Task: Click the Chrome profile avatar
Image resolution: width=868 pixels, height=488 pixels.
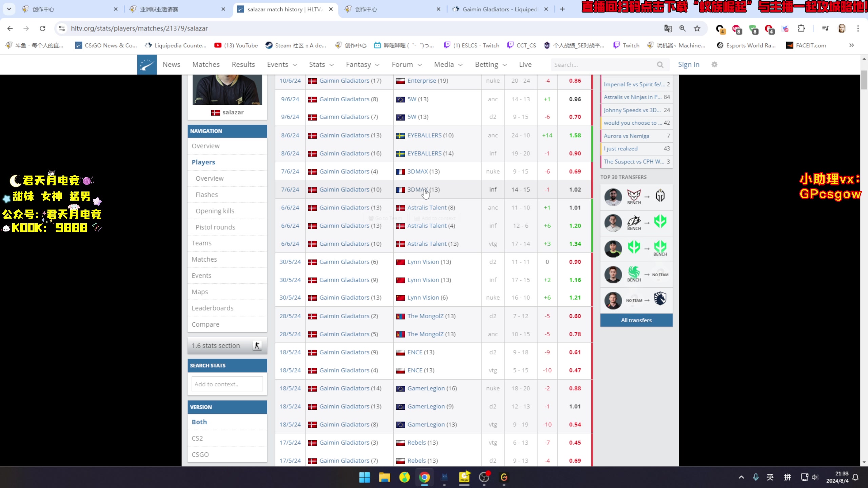Action: pyautogui.click(x=842, y=28)
